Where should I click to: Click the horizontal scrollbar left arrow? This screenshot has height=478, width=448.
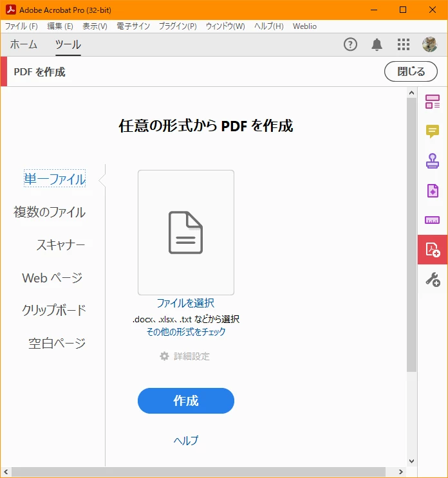(x=6, y=472)
